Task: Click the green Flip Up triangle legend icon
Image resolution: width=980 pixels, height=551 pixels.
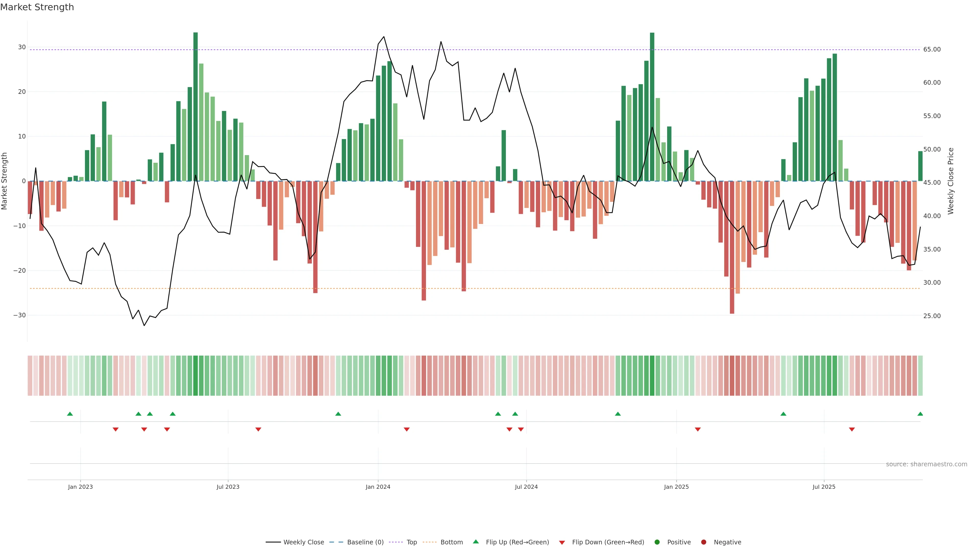Action: point(475,542)
